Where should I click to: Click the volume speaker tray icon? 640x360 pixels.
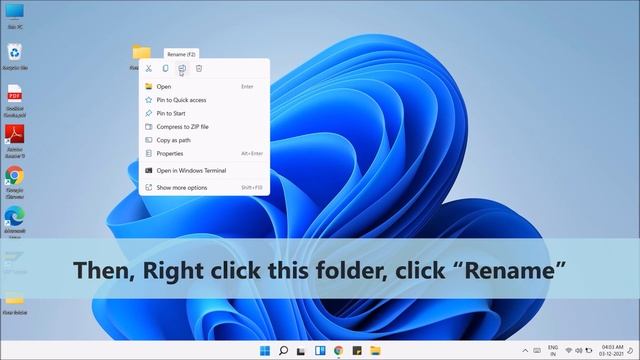(x=578, y=351)
